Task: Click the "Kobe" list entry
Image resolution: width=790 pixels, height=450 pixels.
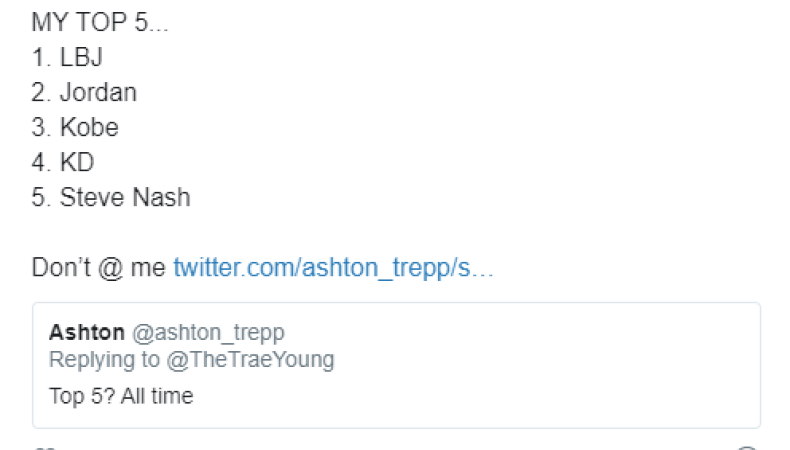Action: (x=89, y=128)
